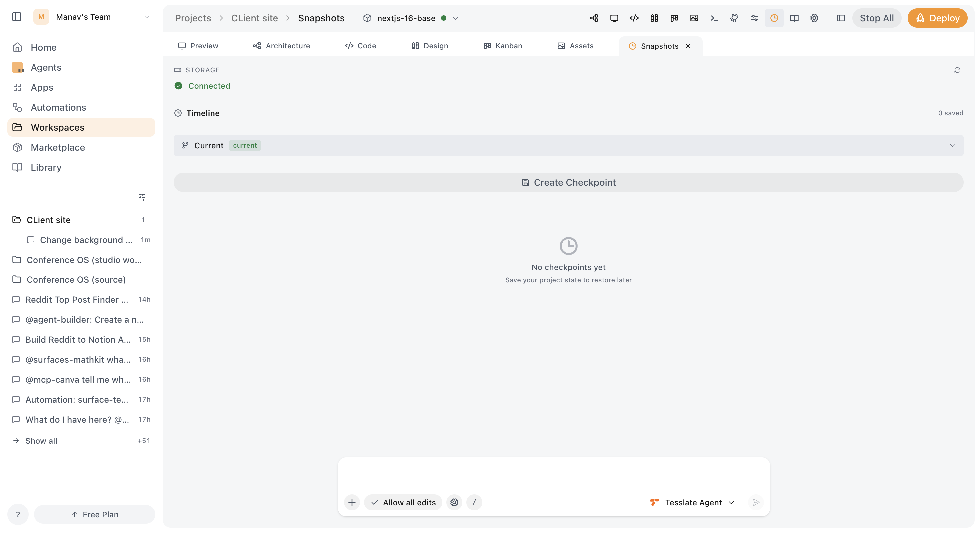The height and width of the screenshot is (533, 980).
Task: Switch to the Kanban tab
Action: [x=503, y=46]
